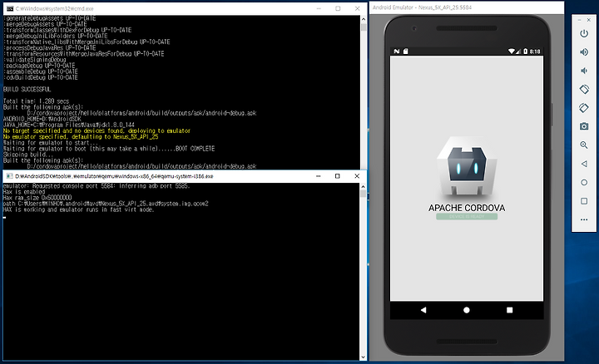This screenshot has height=364, width=599.
Task: Tap the Apache Cordova robot logo
Action: tap(467, 168)
